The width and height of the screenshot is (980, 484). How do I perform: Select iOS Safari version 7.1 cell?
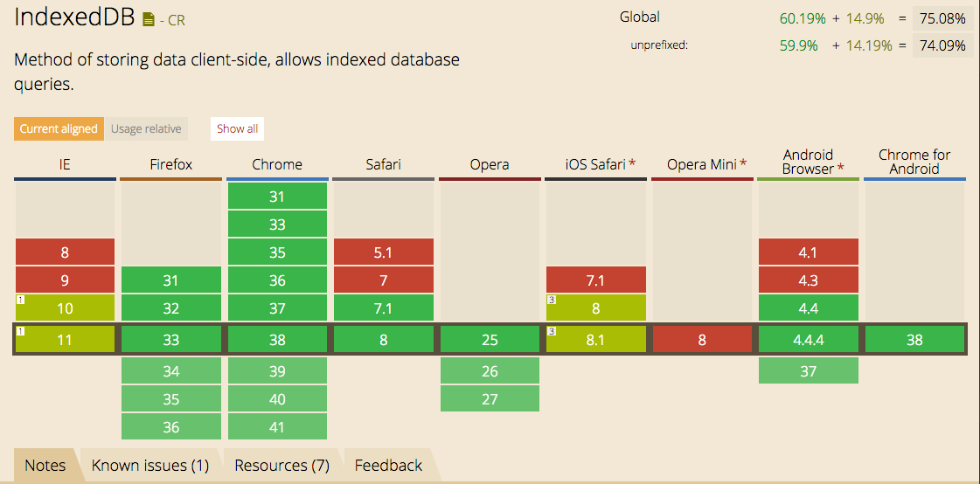coord(596,280)
